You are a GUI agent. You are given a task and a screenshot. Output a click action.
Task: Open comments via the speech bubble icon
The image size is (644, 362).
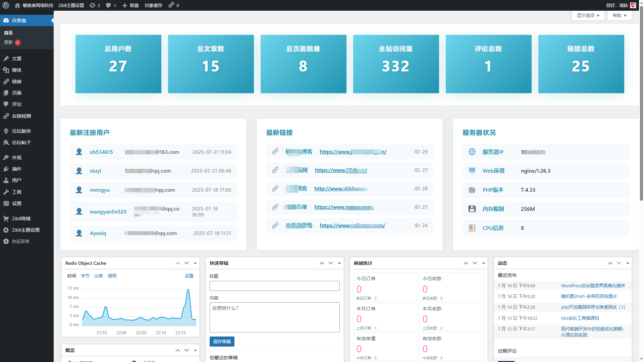pos(108,5)
